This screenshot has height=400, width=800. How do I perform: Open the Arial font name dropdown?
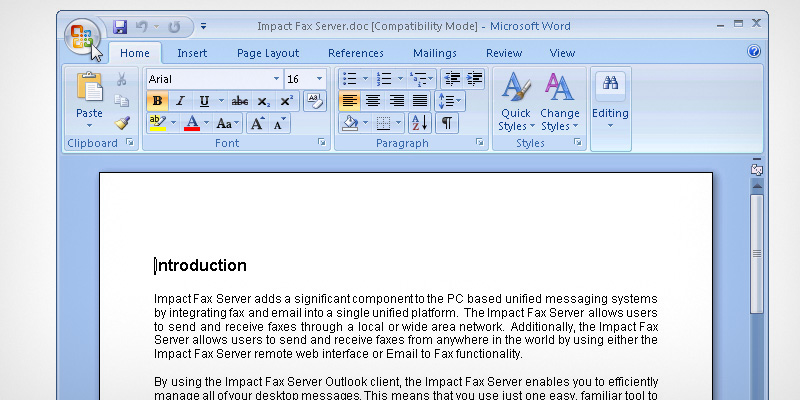tap(276, 79)
